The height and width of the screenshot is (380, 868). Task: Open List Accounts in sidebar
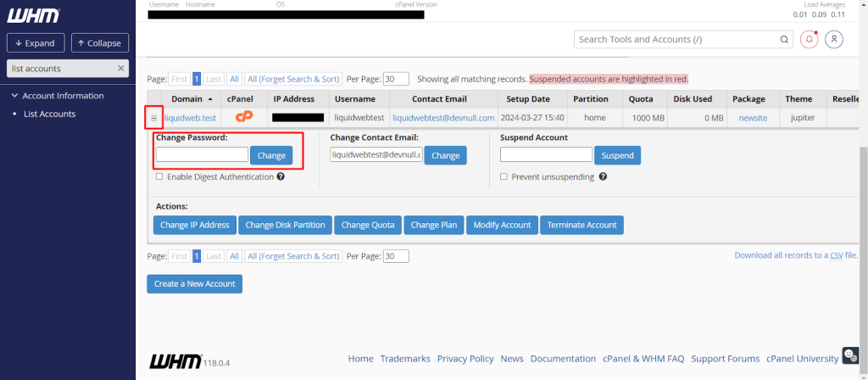pos(49,115)
